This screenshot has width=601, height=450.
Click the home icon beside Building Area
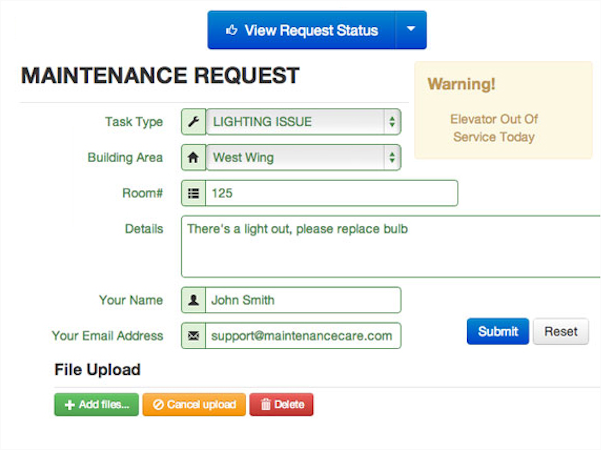coord(193,157)
